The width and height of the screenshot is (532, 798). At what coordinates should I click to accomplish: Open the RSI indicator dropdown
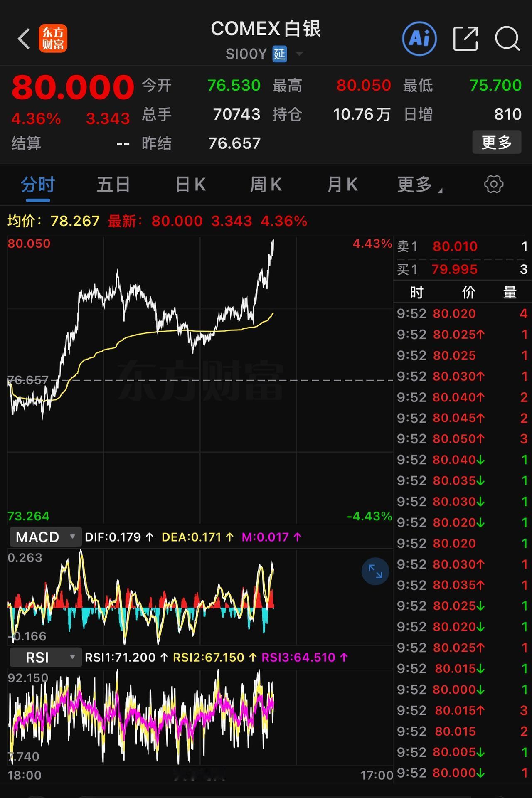pyautogui.click(x=45, y=657)
